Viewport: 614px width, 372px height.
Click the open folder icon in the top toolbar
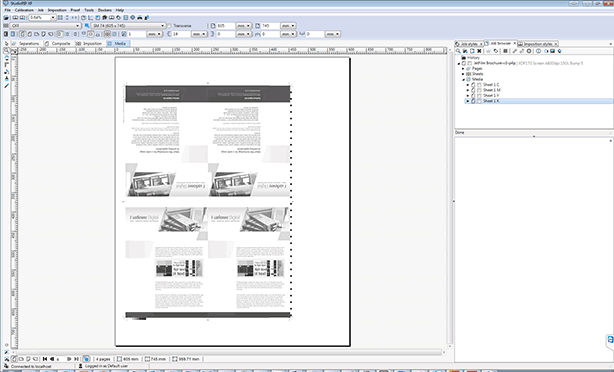(6, 18)
